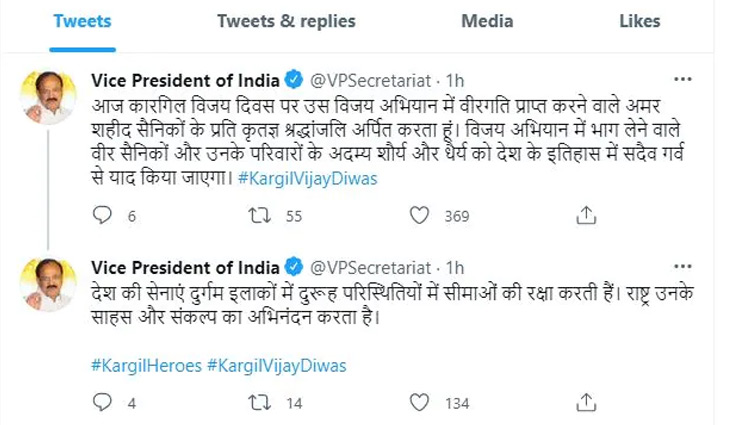Reply to the second tweet with 4 replies
Image resolution: width=740 pixels, height=425 pixels.
pyautogui.click(x=101, y=403)
